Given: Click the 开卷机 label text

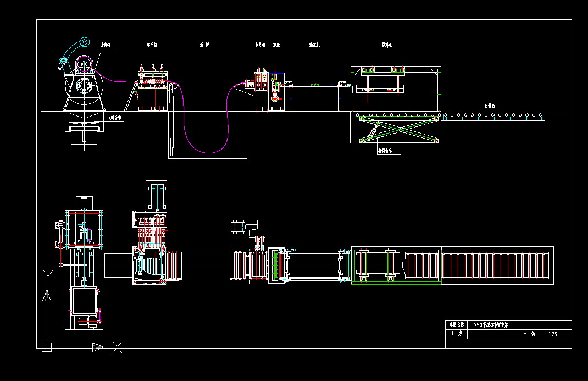Looking at the screenshot, I should pyautogui.click(x=106, y=45).
